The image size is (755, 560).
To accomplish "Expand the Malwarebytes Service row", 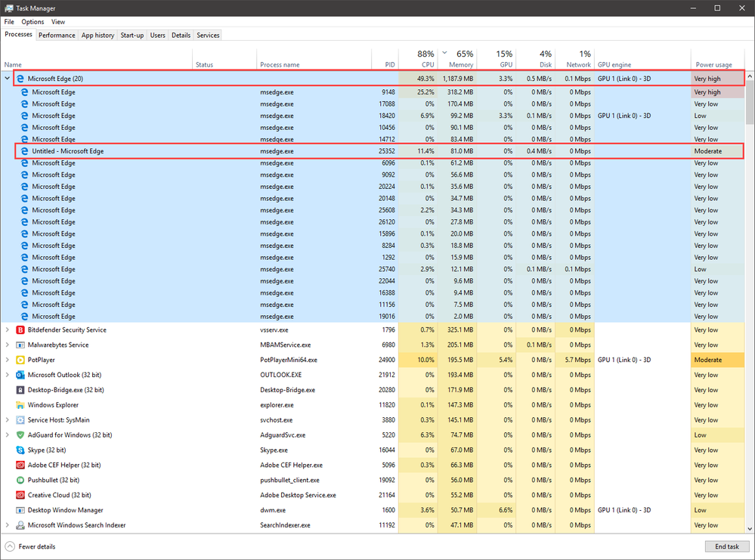I will [8, 345].
